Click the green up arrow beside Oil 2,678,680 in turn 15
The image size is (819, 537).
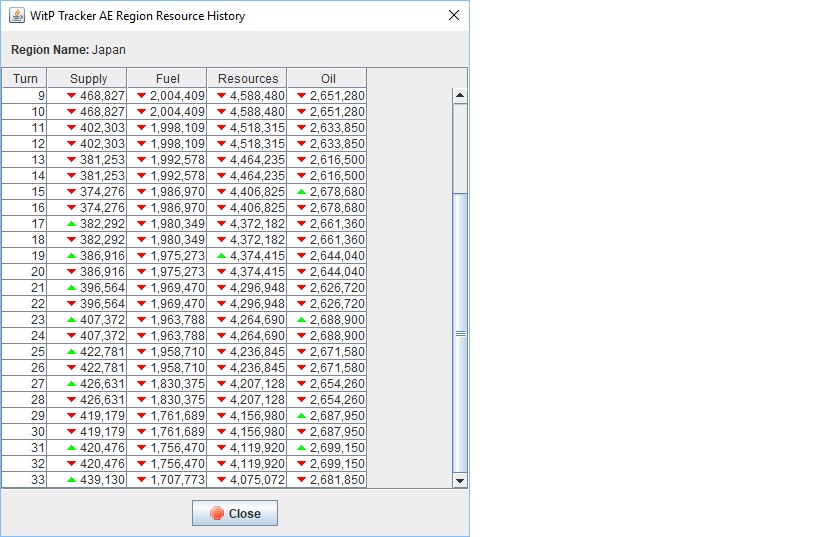pyautogui.click(x=301, y=192)
